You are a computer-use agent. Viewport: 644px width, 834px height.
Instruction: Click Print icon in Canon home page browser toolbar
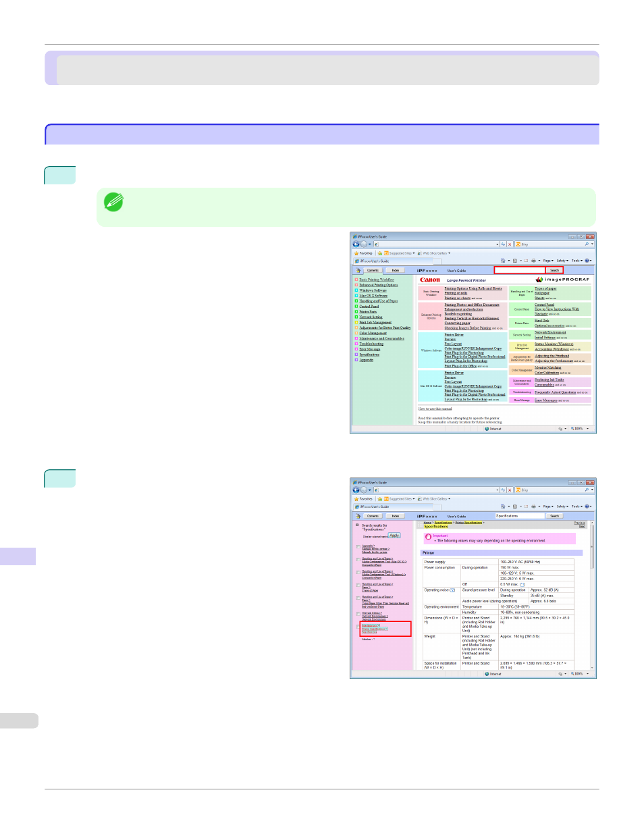pos(533,261)
